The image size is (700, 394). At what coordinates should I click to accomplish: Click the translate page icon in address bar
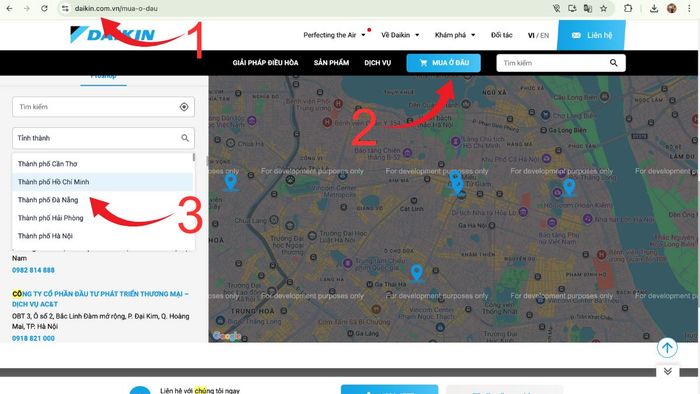588,8
